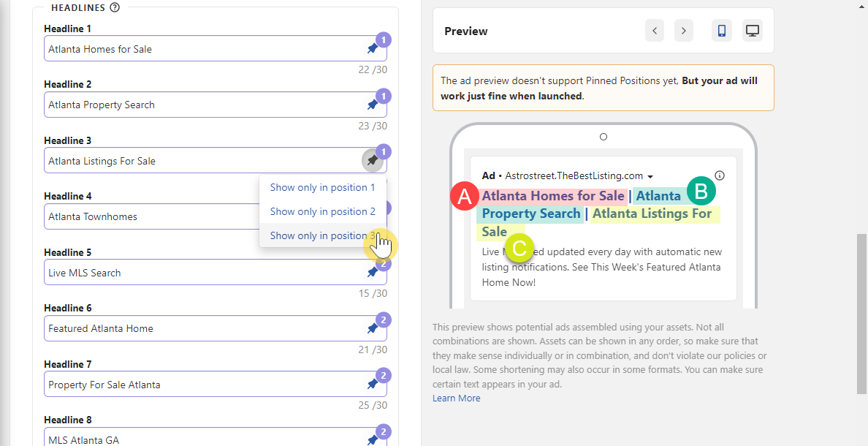Select "Show only in position 1"
Image resolution: width=868 pixels, height=446 pixels.
pyautogui.click(x=322, y=187)
